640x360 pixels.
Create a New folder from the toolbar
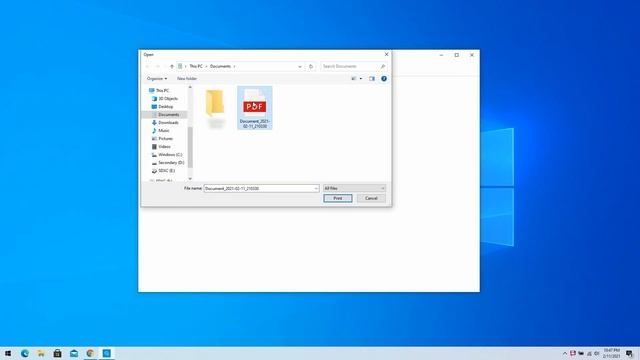tap(187, 78)
